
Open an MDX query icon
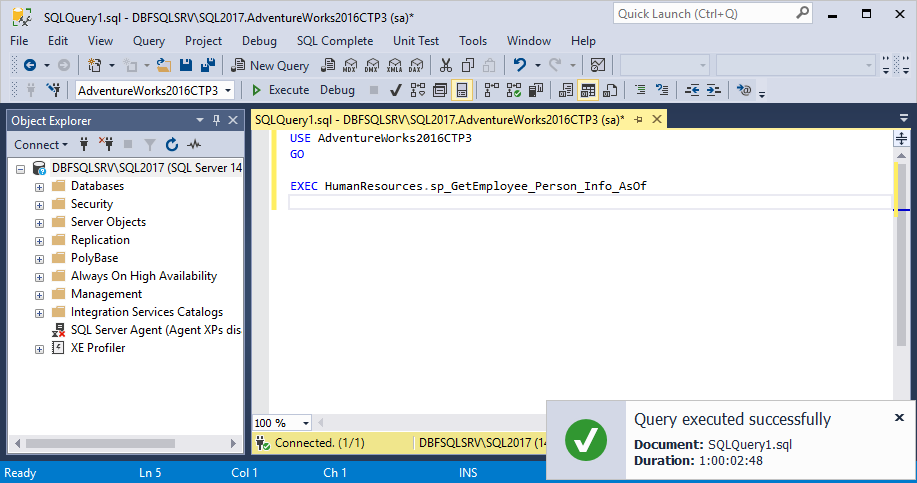coord(350,65)
